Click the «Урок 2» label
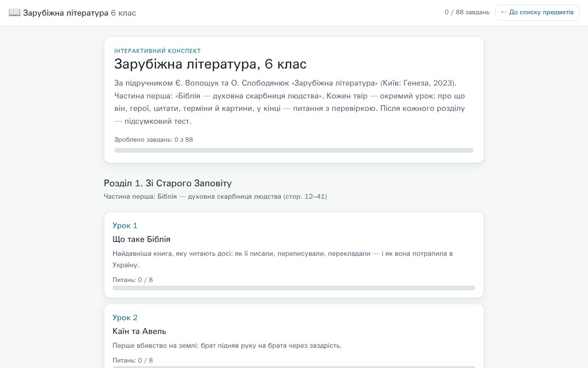Viewport: 588px width, 368px height. click(125, 317)
